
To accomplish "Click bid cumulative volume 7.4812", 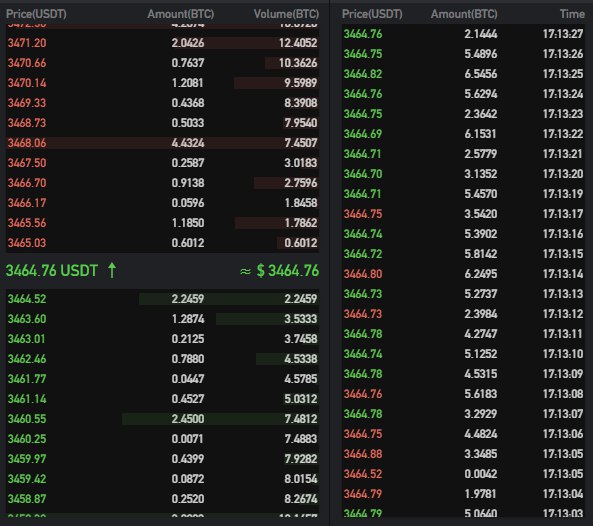I will coord(301,419).
